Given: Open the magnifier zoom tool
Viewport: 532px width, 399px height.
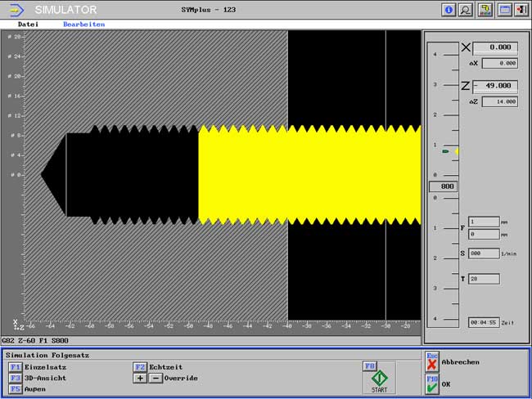Looking at the screenshot, I should point(466,10).
